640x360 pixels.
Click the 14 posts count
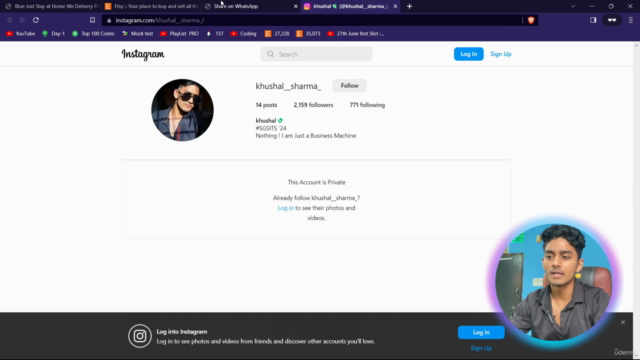click(x=266, y=105)
